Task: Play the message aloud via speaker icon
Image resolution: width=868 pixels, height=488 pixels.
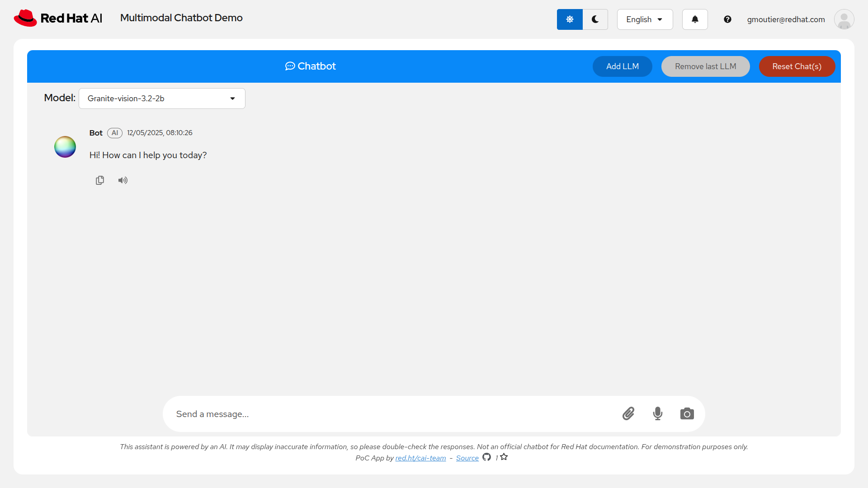Action: [123, 180]
